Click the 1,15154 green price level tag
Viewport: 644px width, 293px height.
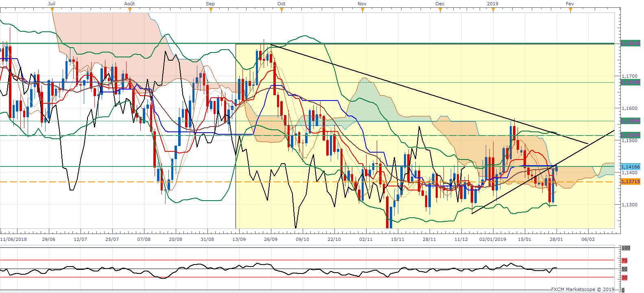point(631,135)
